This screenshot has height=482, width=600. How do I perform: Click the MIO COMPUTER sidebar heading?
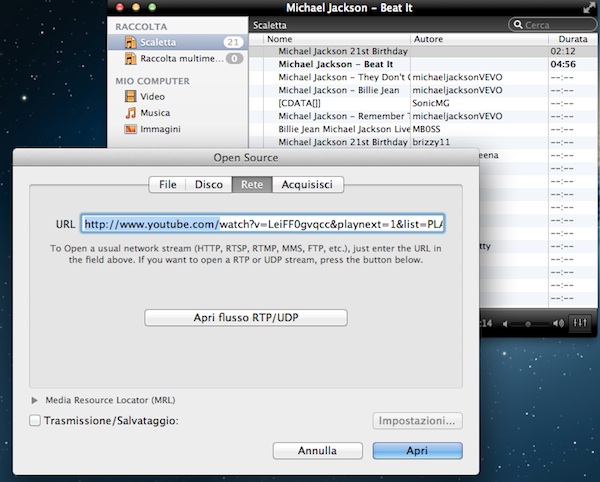153,81
